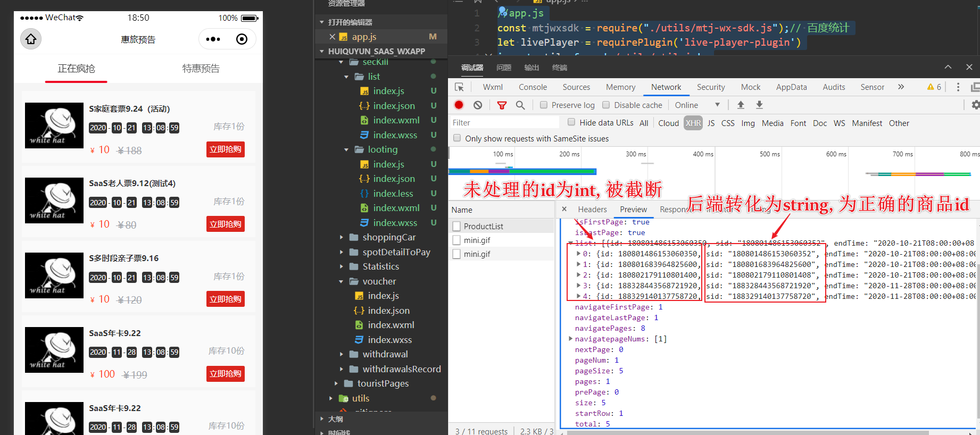
Task: Buy now for SaaS老人票9.12
Action: (226, 224)
